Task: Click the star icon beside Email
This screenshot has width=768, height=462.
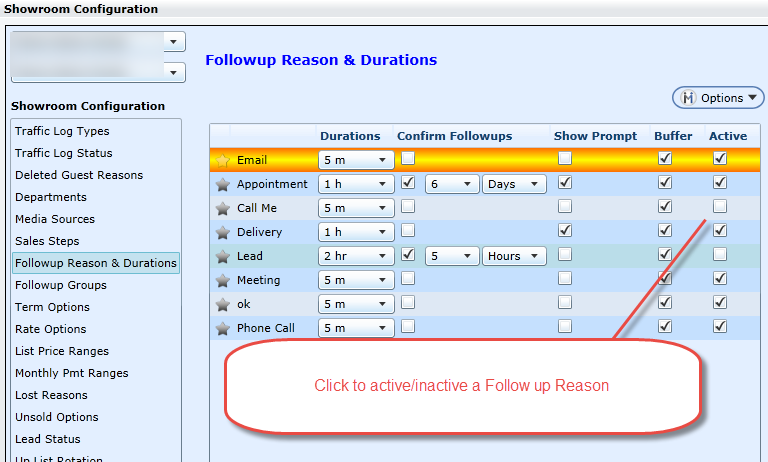Action: pyautogui.click(x=223, y=160)
